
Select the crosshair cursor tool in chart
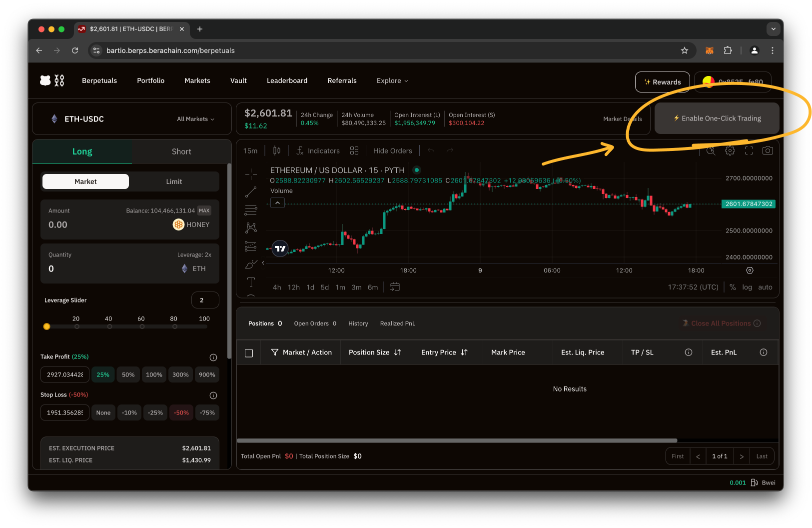click(251, 174)
